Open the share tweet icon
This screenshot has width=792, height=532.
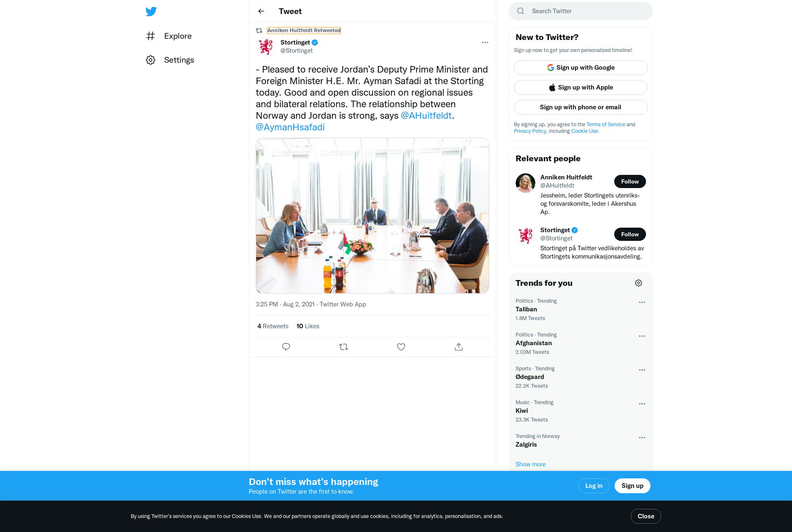(x=459, y=347)
